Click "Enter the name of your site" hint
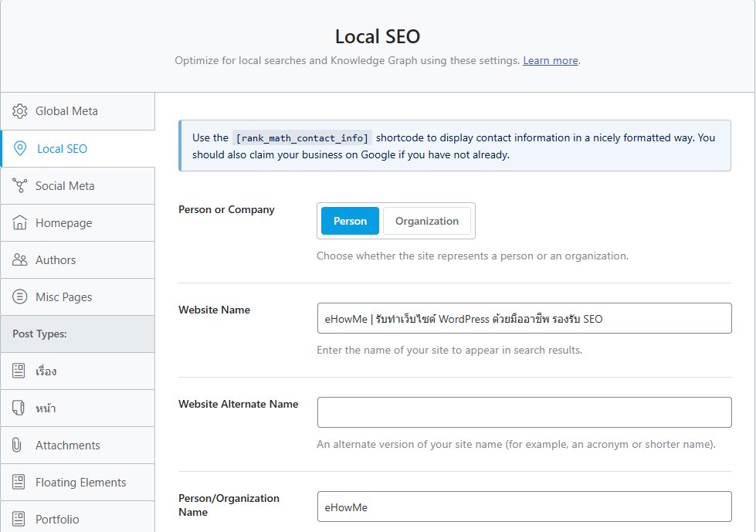 pos(449,351)
